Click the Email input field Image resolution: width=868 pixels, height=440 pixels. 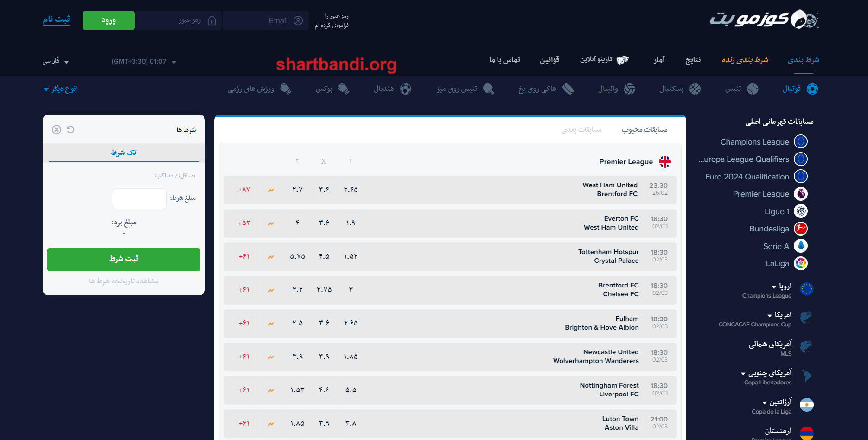(x=266, y=20)
